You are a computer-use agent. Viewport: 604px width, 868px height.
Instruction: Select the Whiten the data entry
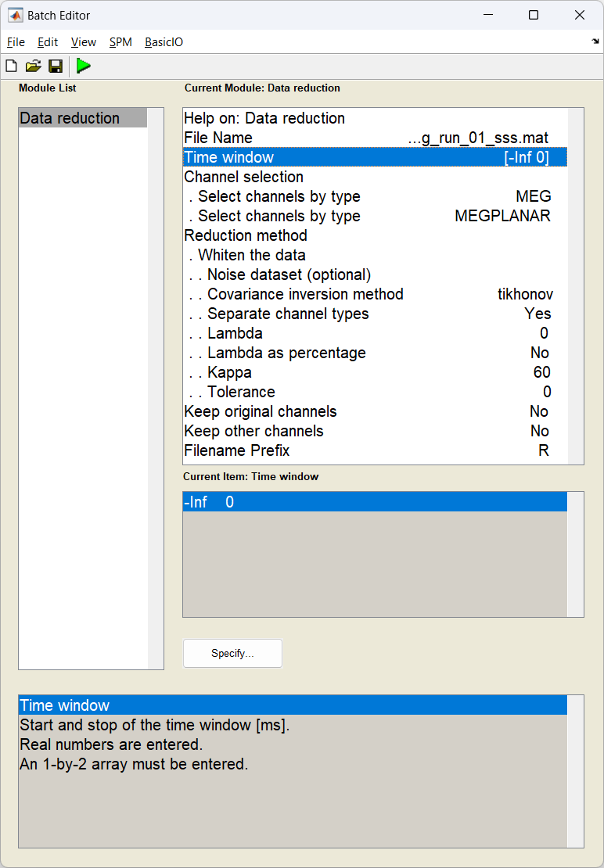tap(375, 255)
